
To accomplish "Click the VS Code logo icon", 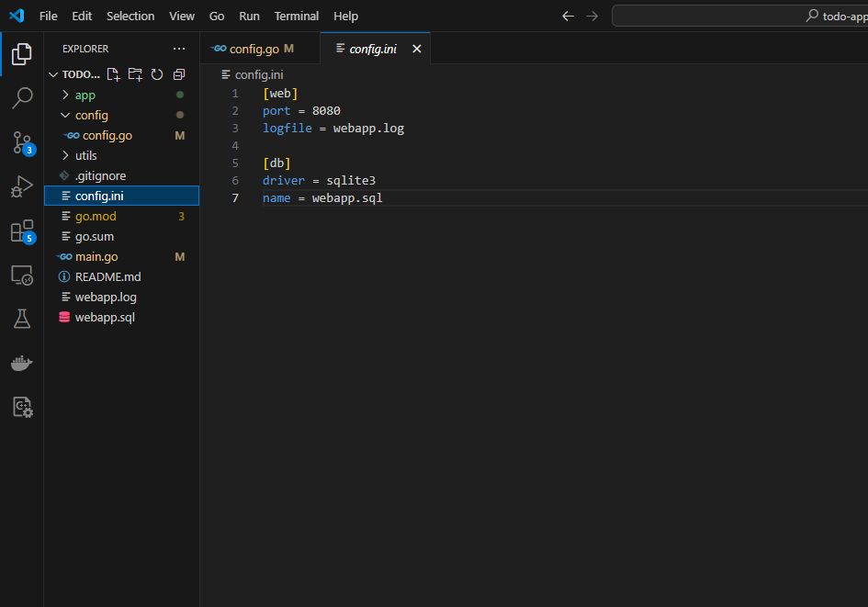I will [x=17, y=16].
